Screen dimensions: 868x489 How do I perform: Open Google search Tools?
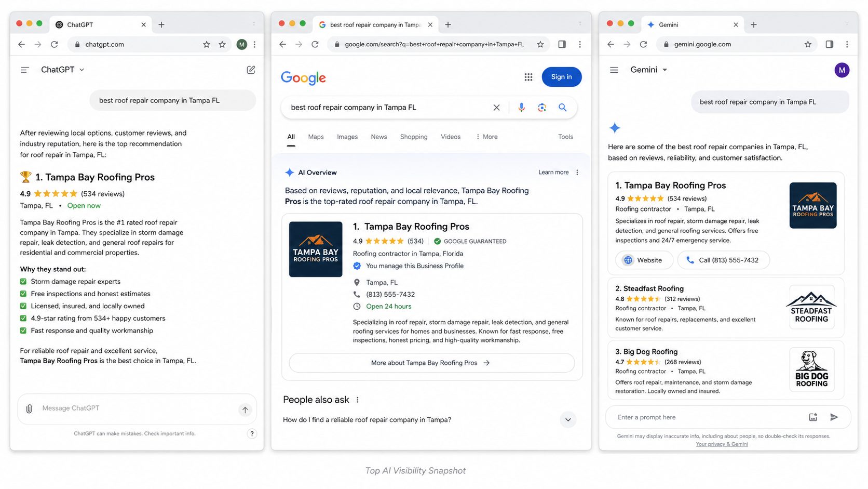(565, 137)
